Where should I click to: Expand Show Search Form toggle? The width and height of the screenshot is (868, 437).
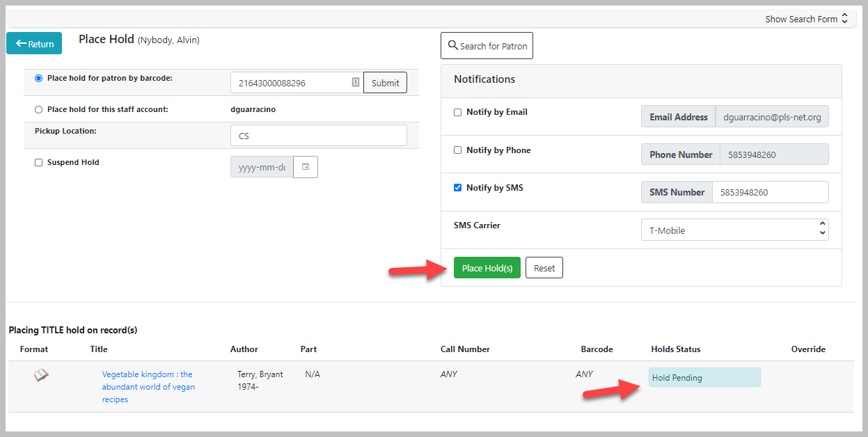point(807,19)
